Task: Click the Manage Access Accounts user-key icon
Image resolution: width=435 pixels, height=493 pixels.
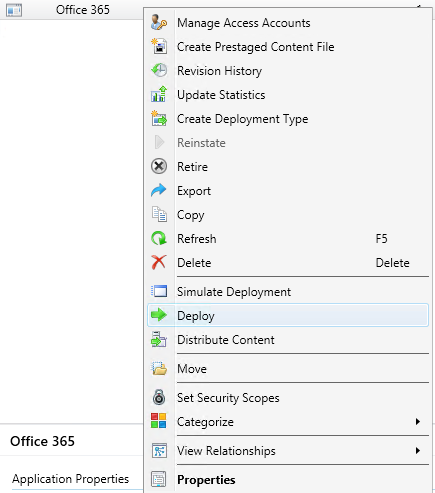Action: point(159,23)
